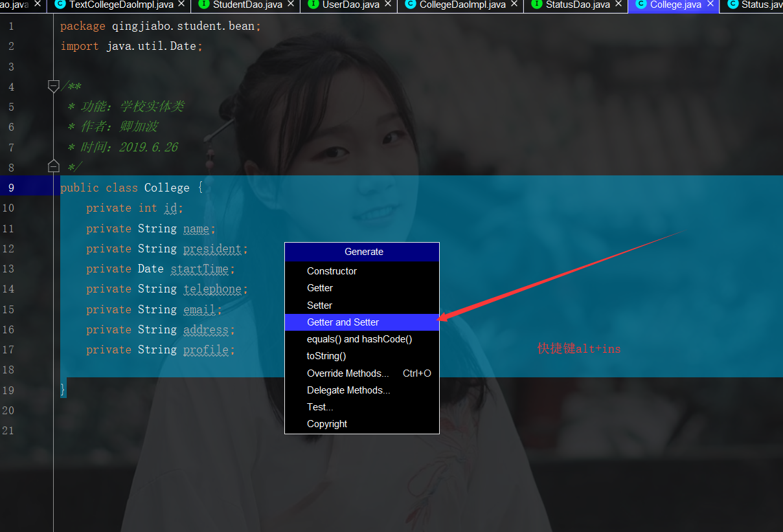The image size is (783, 532).
Task: Click the class icon on College.java tab
Action: point(641,4)
